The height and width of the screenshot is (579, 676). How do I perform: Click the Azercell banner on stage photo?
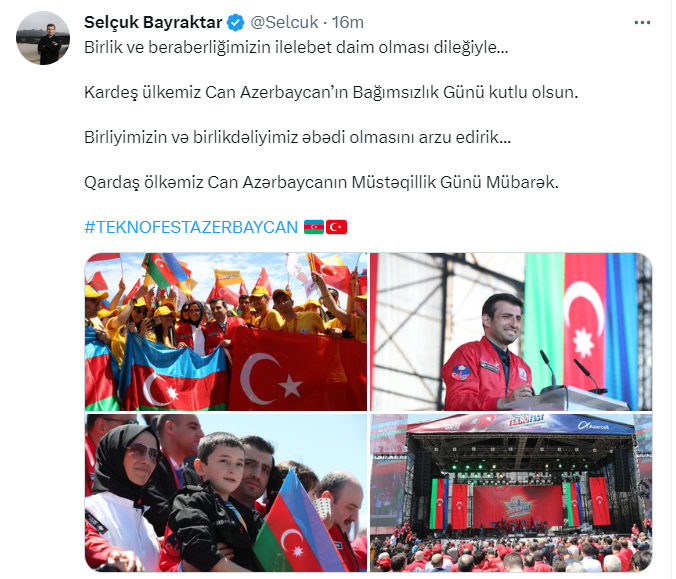click(594, 426)
